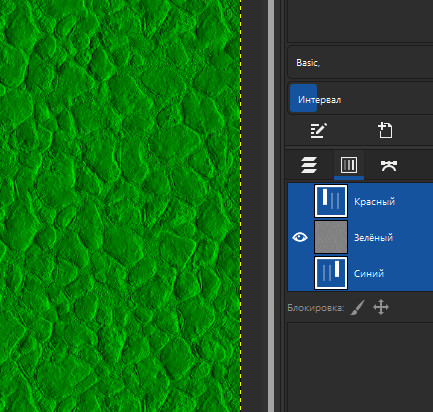Show the Синий channel visibility box
The height and width of the screenshot is (412, 433).
(300, 273)
